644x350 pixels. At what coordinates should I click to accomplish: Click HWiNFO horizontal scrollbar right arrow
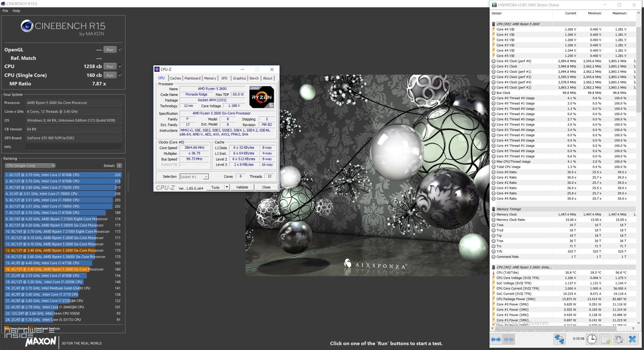click(x=633, y=328)
